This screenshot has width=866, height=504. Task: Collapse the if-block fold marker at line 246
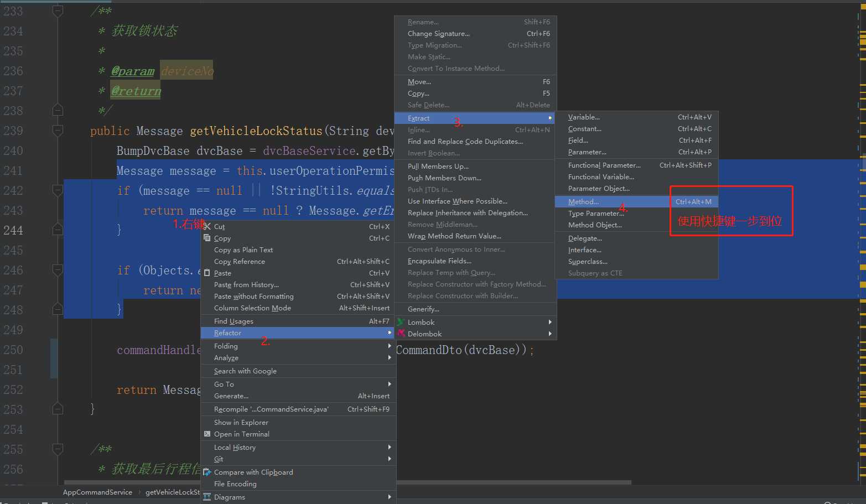click(x=58, y=269)
